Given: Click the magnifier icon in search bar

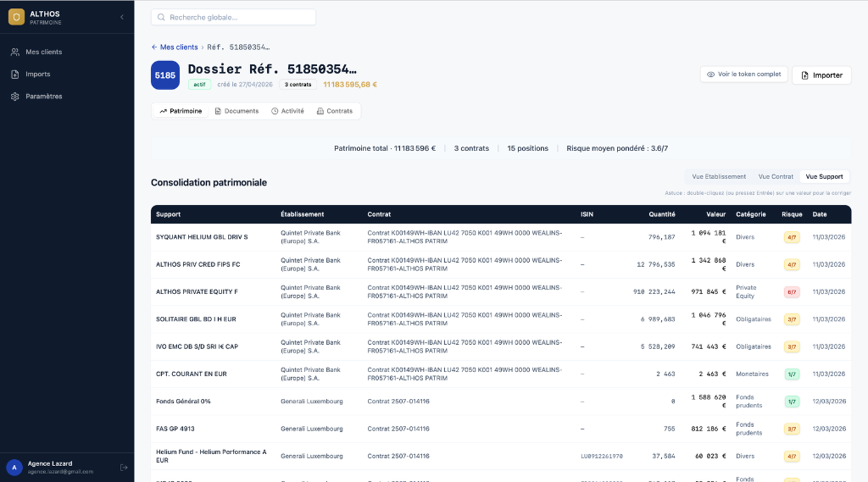Looking at the screenshot, I should tap(161, 17).
